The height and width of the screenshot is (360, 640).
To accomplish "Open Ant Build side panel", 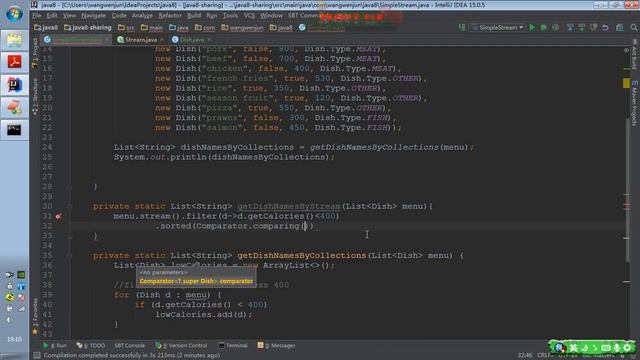I will [x=634, y=54].
